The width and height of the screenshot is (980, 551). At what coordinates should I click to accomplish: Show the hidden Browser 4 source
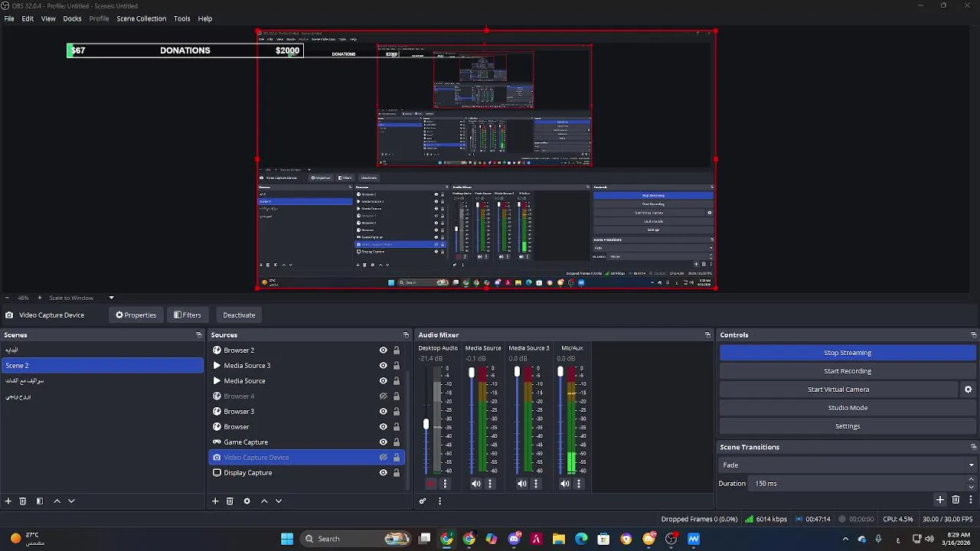(383, 396)
